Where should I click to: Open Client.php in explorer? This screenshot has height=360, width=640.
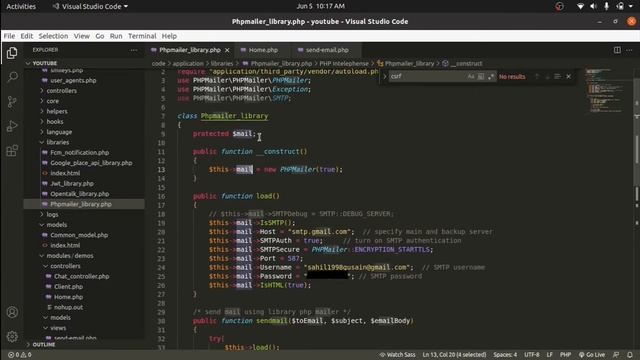pyautogui.click(x=68, y=287)
